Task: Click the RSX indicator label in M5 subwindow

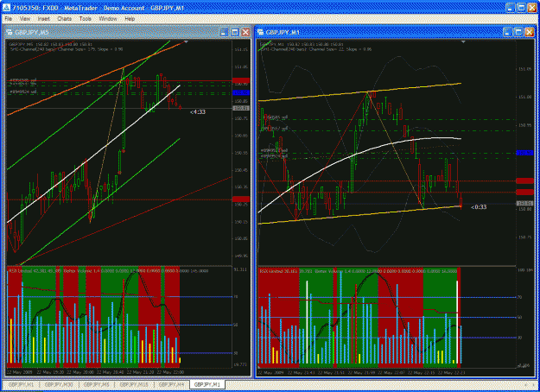Action: 35,271
